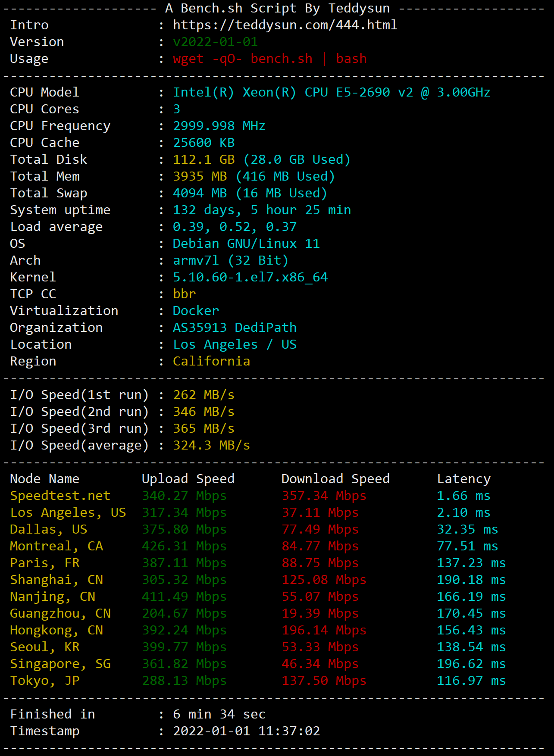Click the Speedtest.net node name
This screenshot has width=554, height=756.
(60, 496)
